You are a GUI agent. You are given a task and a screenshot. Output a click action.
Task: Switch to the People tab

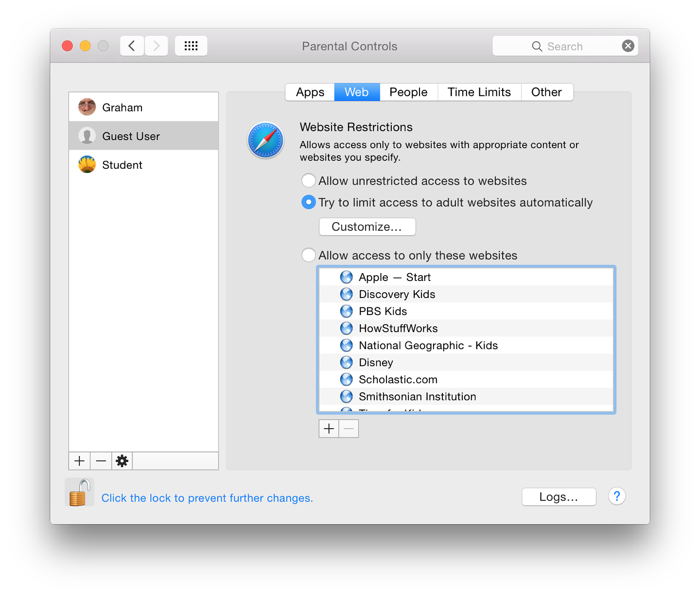coord(408,92)
